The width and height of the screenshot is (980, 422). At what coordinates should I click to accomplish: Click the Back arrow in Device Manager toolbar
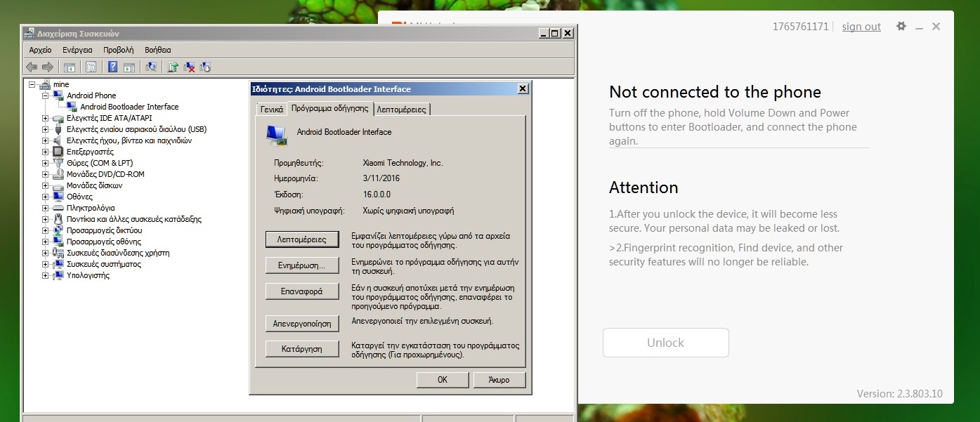click(x=32, y=67)
